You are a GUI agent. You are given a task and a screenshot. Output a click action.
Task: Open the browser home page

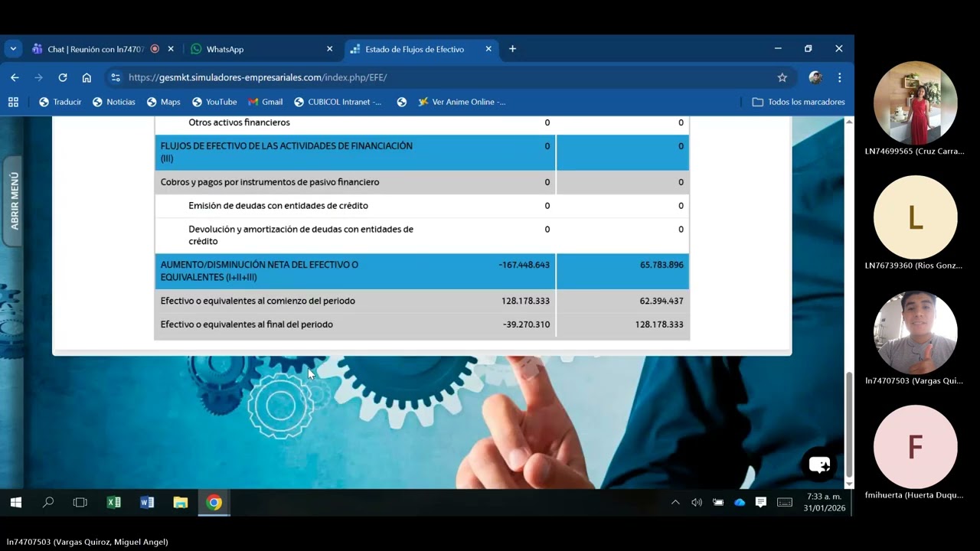[87, 77]
